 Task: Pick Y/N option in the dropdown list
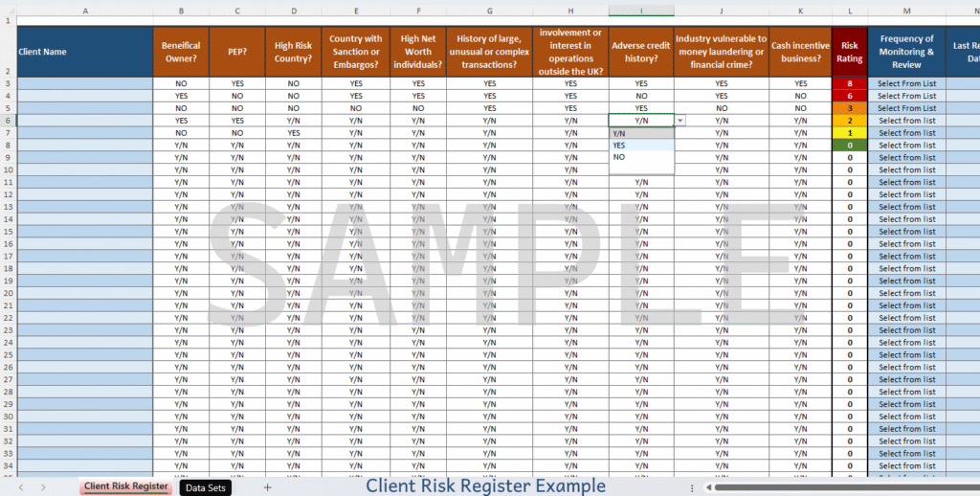tap(619, 134)
